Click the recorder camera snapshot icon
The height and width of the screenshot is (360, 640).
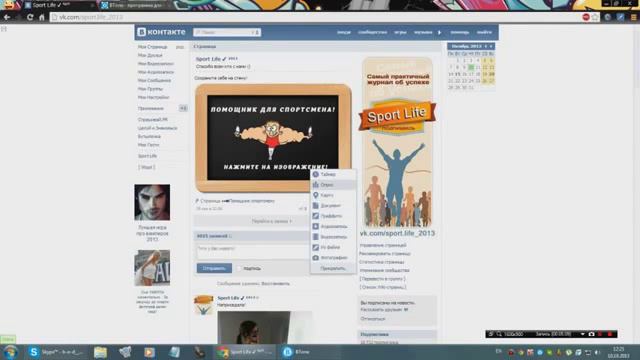click(x=591, y=334)
